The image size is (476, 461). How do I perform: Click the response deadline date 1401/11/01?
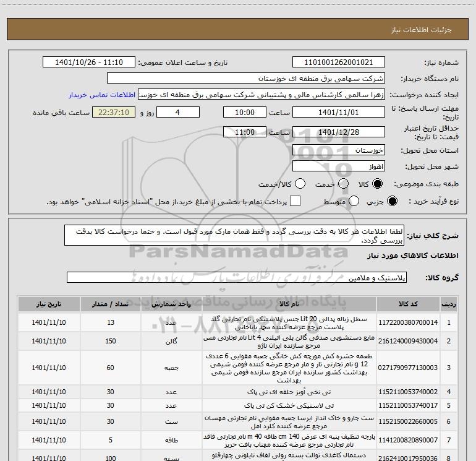click(338, 113)
